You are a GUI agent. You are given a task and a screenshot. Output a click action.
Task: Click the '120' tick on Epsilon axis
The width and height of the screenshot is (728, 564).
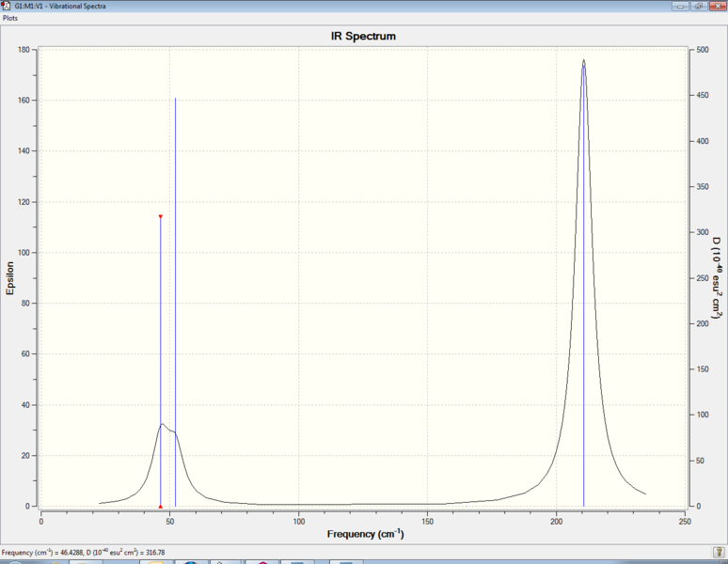(x=24, y=202)
